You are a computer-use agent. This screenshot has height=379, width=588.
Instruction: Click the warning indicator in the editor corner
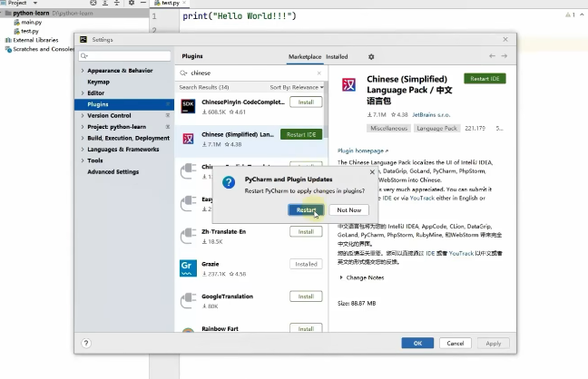(570, 15)
